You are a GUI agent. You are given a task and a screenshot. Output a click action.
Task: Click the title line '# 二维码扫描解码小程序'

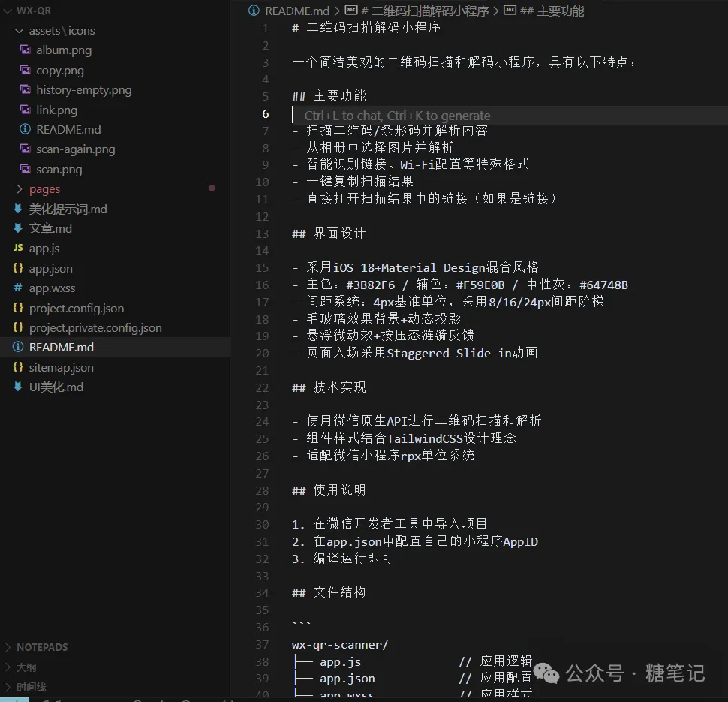point(366,28)
